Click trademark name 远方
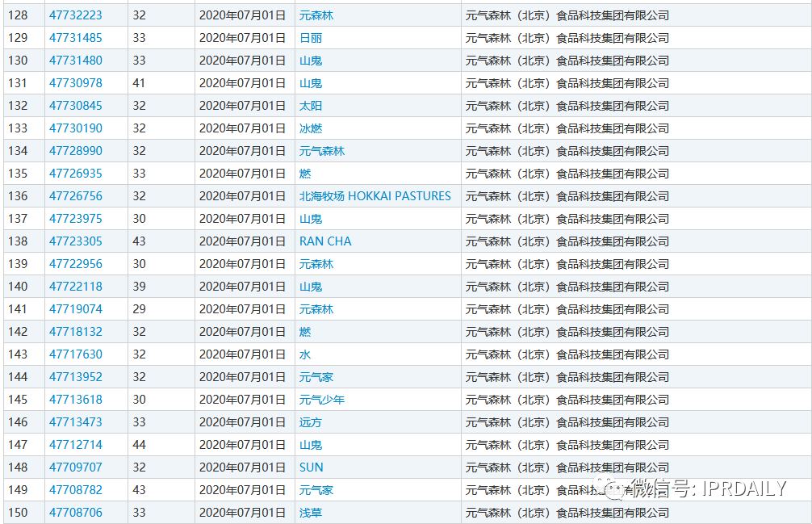This screenshot has width=812, height=524. (311, 422)
